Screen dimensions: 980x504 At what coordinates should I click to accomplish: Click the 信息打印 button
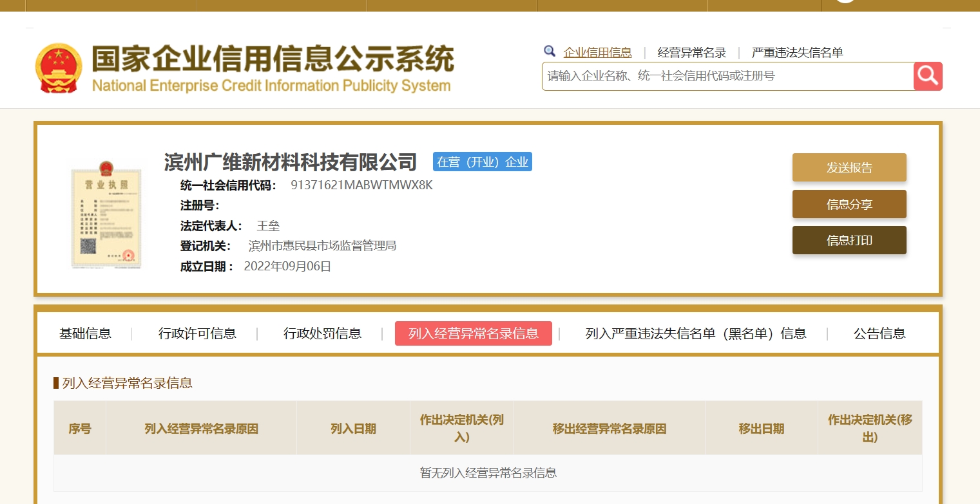849,240
